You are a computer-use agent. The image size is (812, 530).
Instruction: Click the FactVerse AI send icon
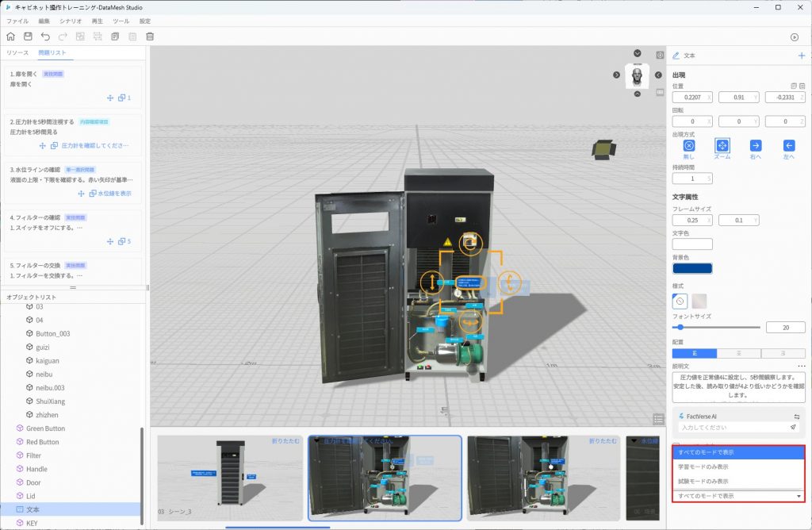(793, 427)
